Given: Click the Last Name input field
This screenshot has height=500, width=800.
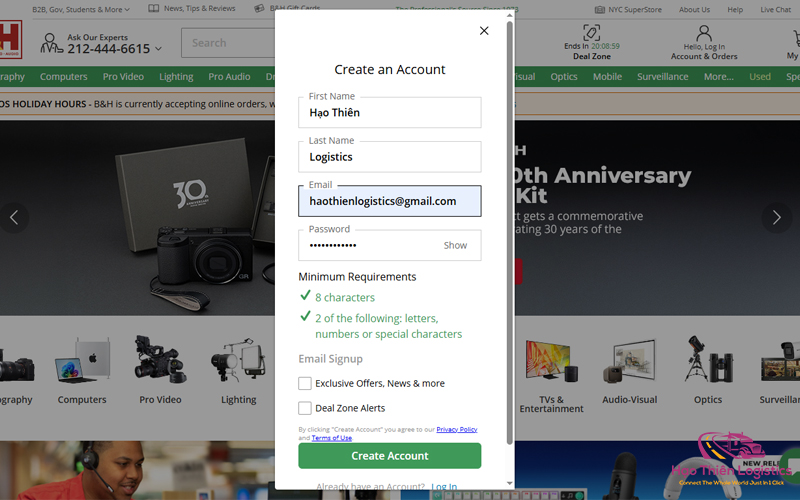Looking at the screenshot, I should tap(389, 157).
